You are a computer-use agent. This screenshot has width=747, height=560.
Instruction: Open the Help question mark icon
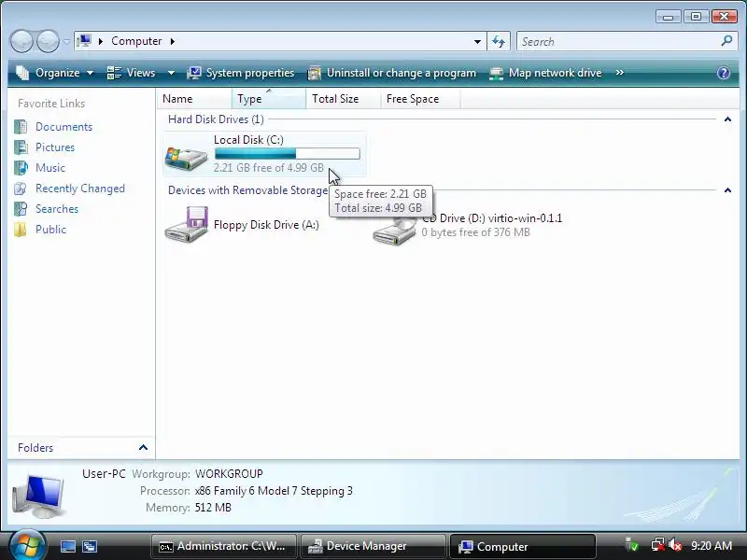723,73
